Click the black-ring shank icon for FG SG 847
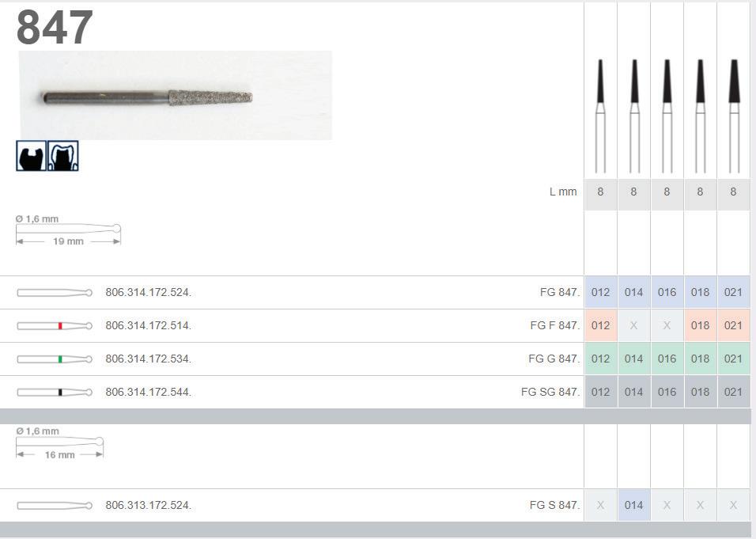This screenshot has width=756, height=539. pos(55,392)
